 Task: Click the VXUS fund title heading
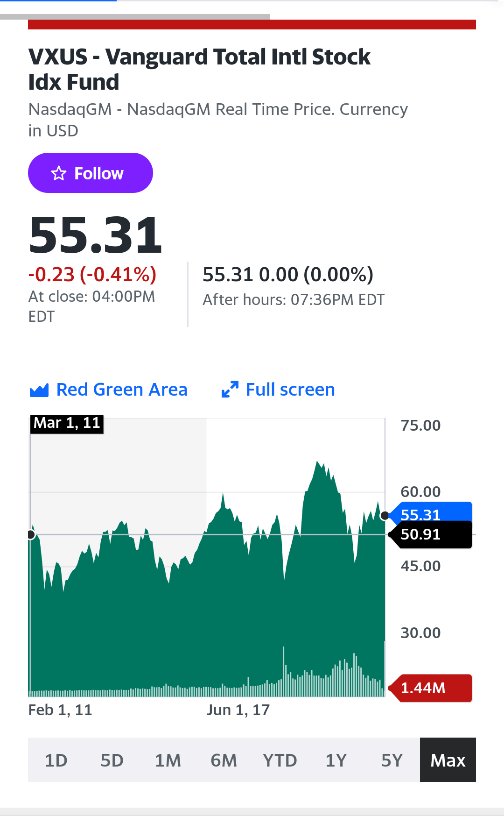coord(199,69)
